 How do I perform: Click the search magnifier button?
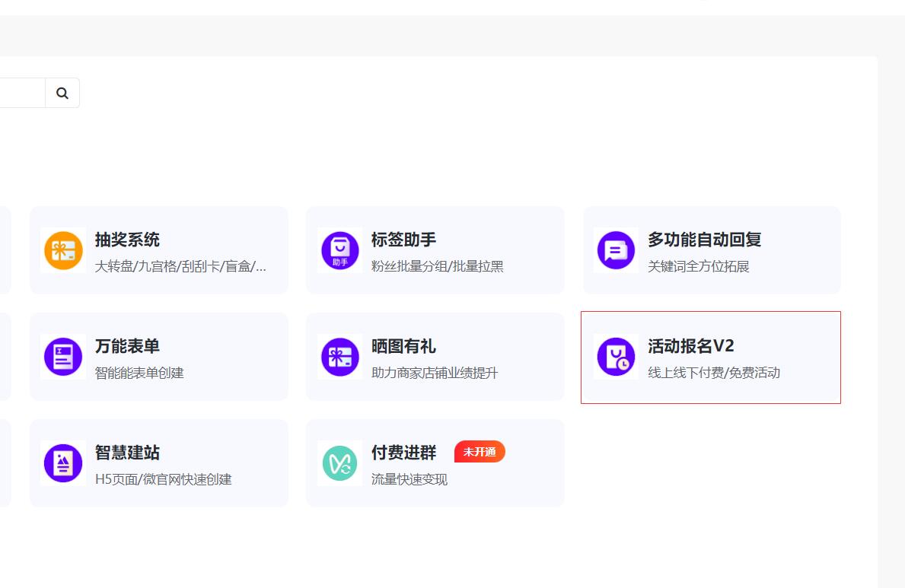[x=62, y=93]
